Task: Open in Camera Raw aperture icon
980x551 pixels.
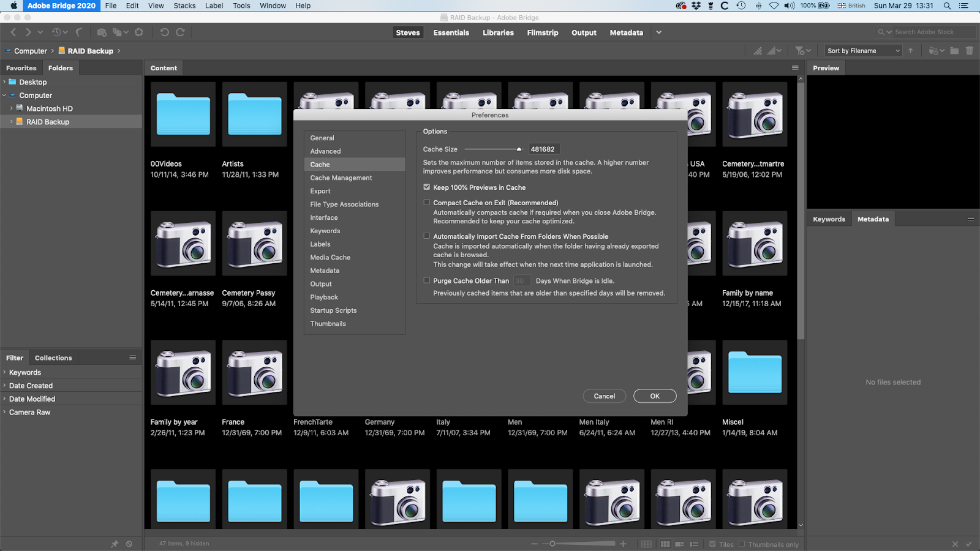Action: (x=139, y=32)
